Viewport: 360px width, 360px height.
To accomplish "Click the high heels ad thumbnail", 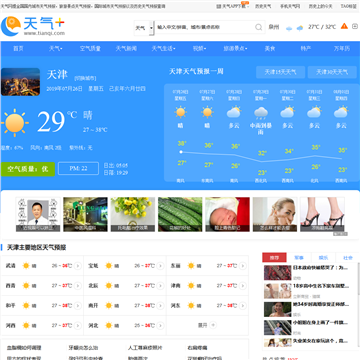I will tap(322, 214).
